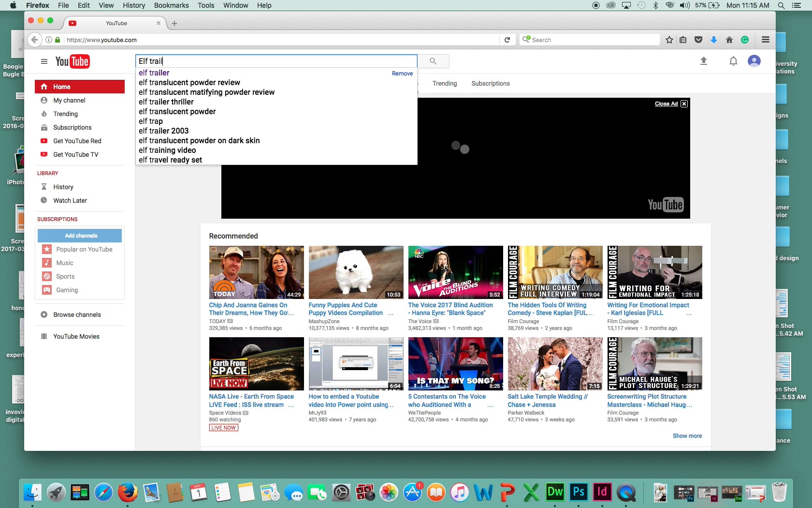This screenshot has width=812, height=508.
Task: Open Screenwriting Plot Structure video thumbnail
Action: pyautogui.click(x=654, y=364)
